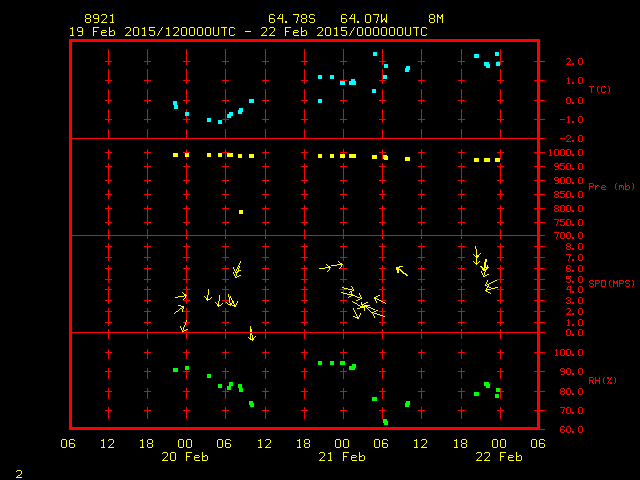Select the 22 Feb date marker
This screenshot has height=480, width=640.
click(x=497, y=457)
